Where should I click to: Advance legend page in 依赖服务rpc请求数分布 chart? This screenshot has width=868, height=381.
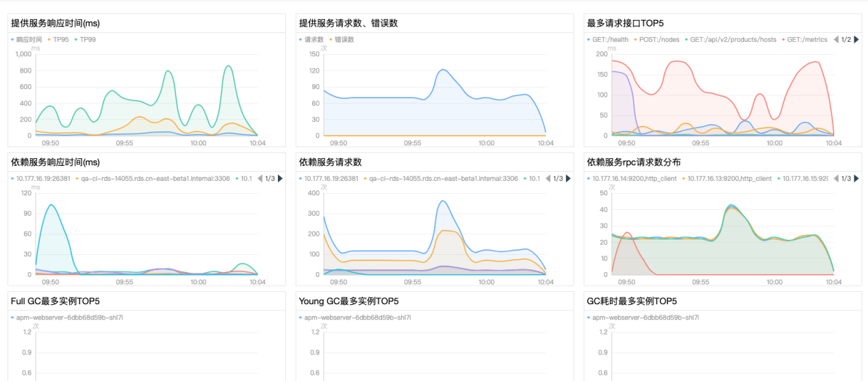pos(856,179)
